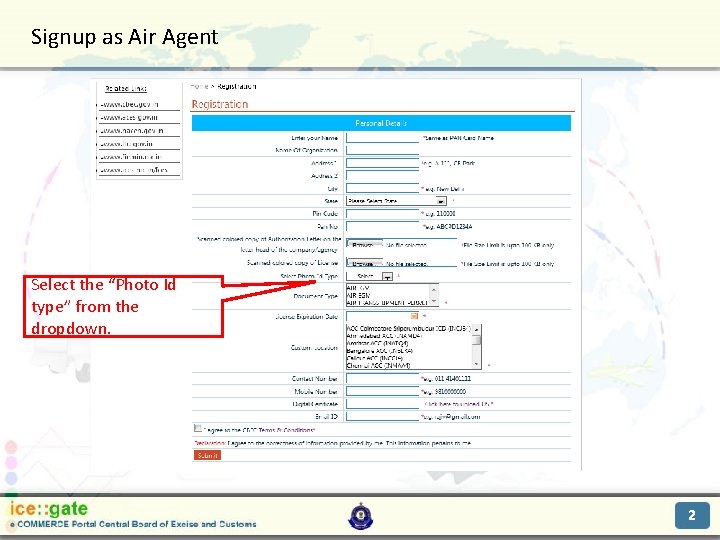Select AIR IGM in Document Type list
This screenshot has height=540, width=720.
point(358,288)
